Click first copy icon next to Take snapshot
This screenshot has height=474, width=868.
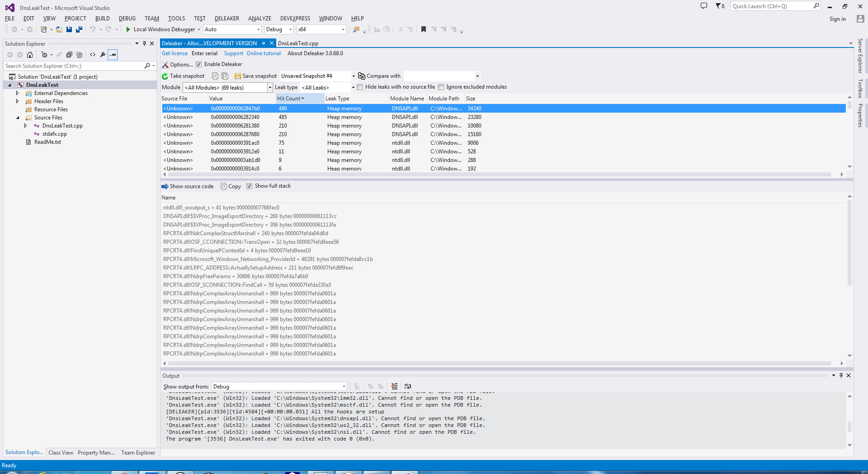click(x=215, y=76)
